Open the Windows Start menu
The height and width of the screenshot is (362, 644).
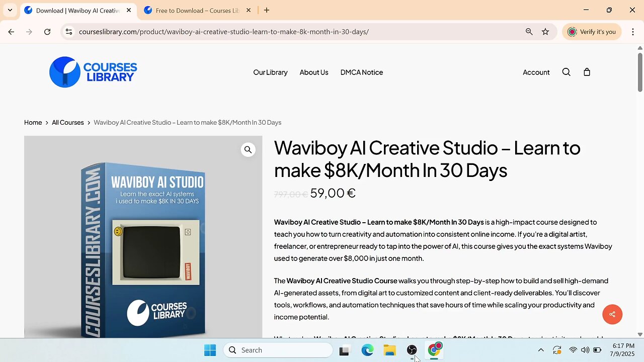pos(210,350)
